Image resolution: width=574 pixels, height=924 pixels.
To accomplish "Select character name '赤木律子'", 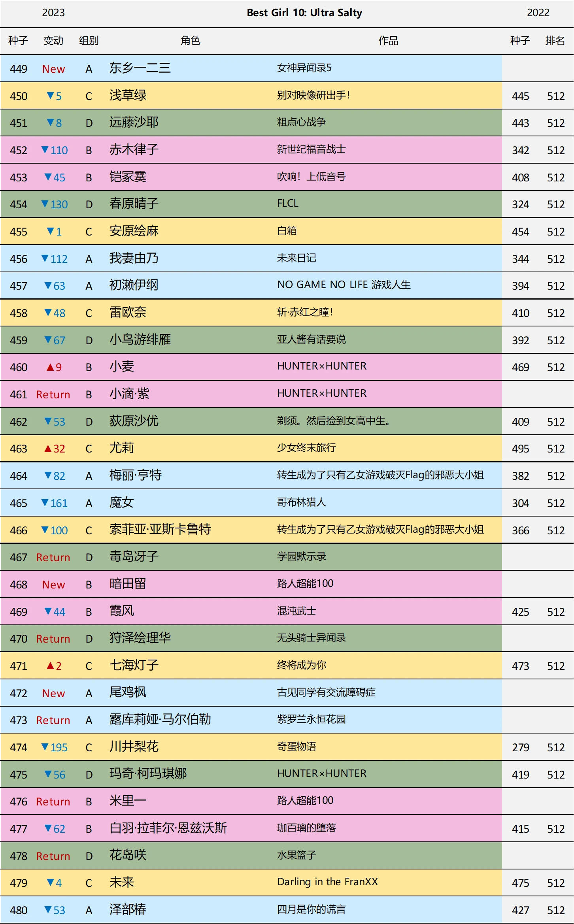I will 134,149.
